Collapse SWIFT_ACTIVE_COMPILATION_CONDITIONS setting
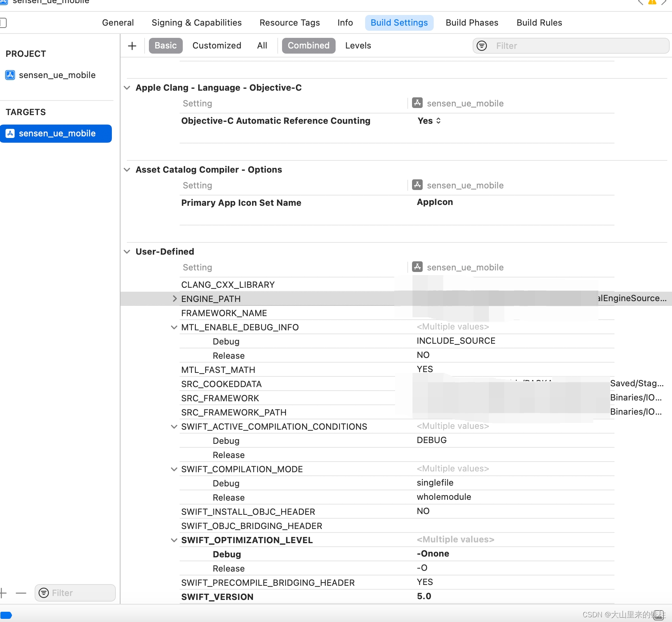Screen dimensions: 672x622 174,426
